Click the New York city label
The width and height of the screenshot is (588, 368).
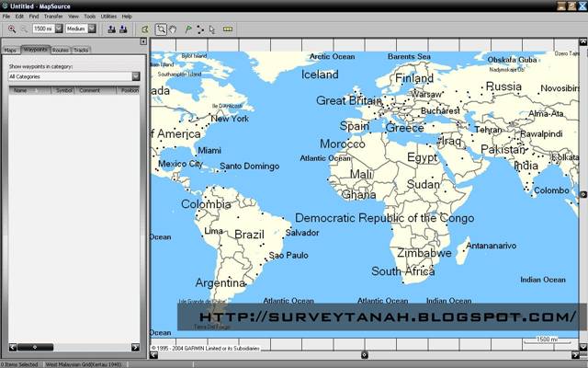click(230, 119)
